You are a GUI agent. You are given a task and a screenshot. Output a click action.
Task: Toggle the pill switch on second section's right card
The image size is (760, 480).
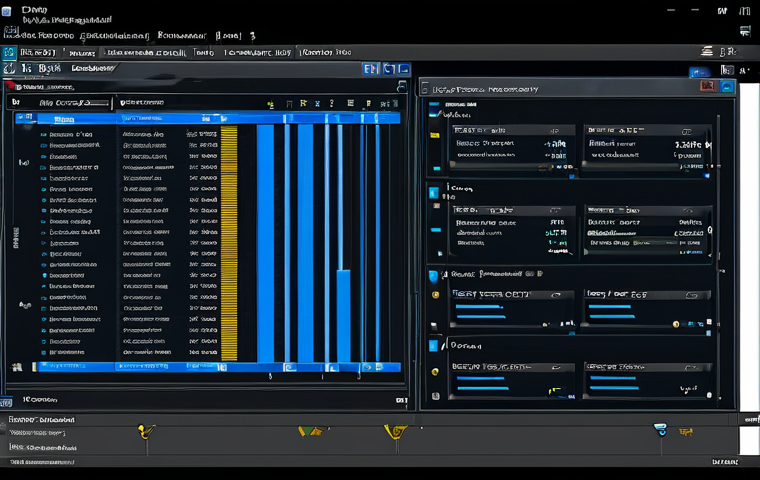pos(688,210)
